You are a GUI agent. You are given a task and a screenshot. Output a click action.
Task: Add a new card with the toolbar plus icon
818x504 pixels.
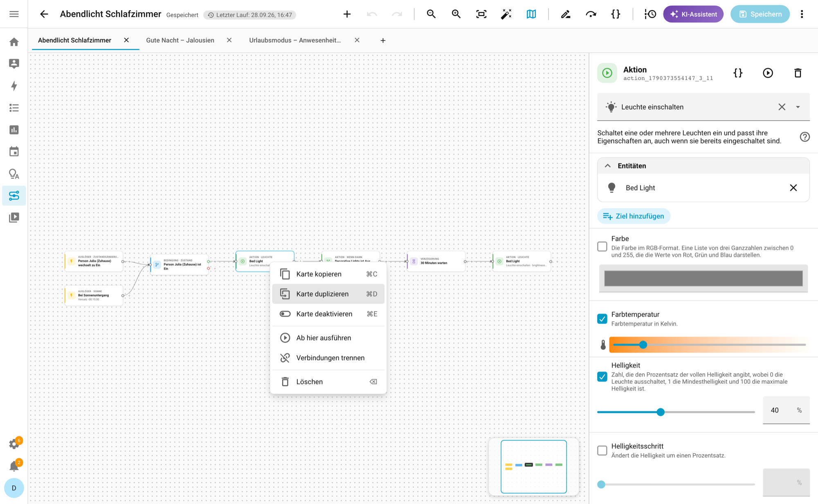[x=347, y=14]
